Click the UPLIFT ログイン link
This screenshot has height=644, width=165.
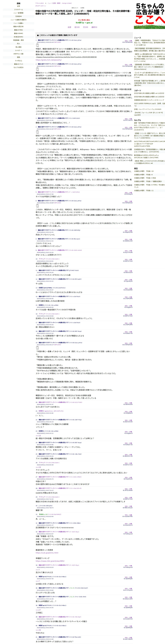tap(41, 6)
